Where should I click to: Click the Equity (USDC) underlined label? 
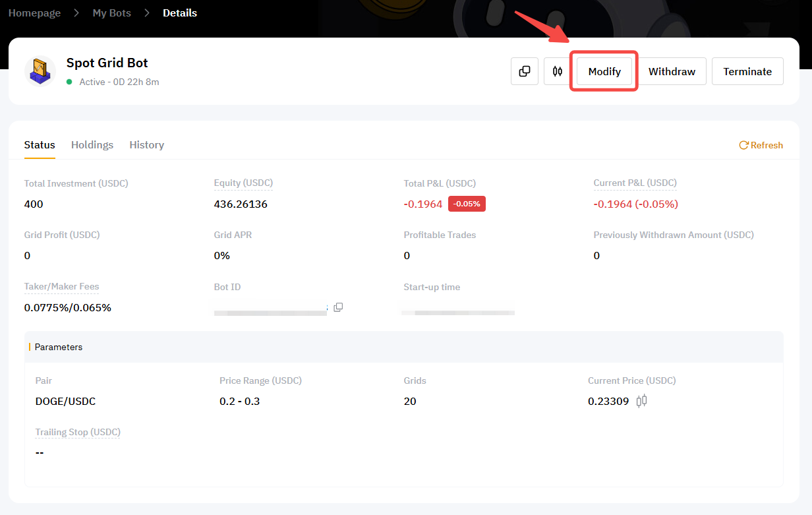tap(243, 183)
